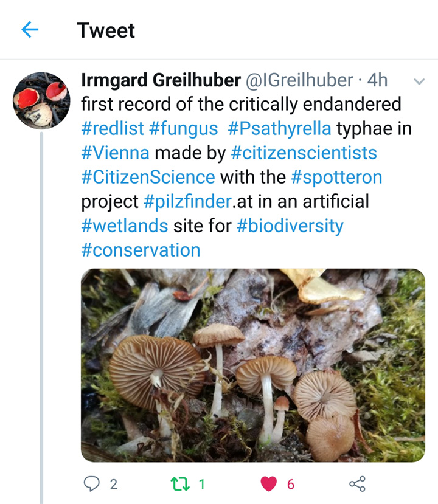Toggle the red heart like icon
Viewport: 438px width, 504px height.
point(268,483)
